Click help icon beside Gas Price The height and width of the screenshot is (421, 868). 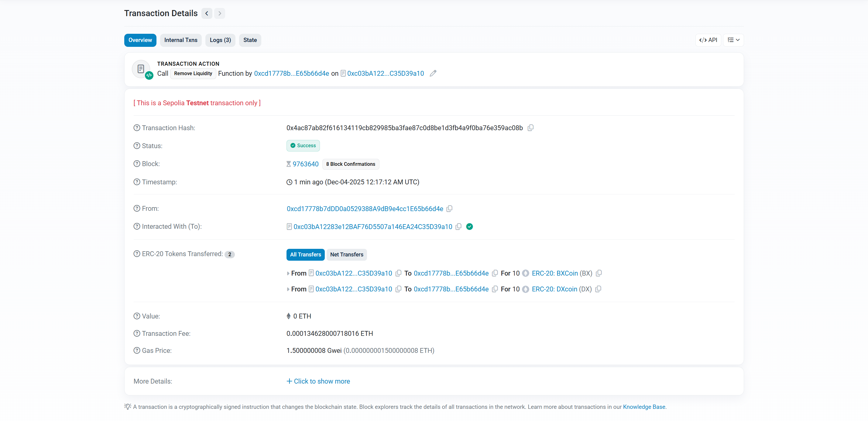136,350
